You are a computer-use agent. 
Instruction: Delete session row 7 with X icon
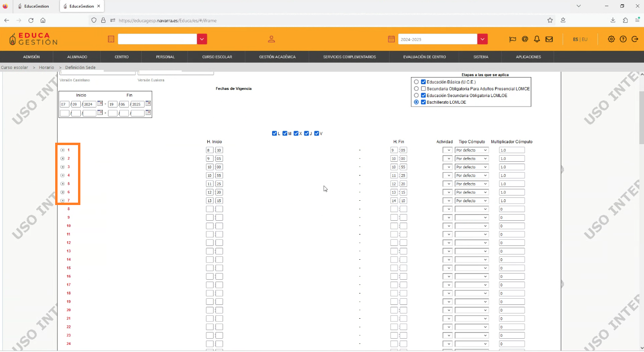point(62,201)
